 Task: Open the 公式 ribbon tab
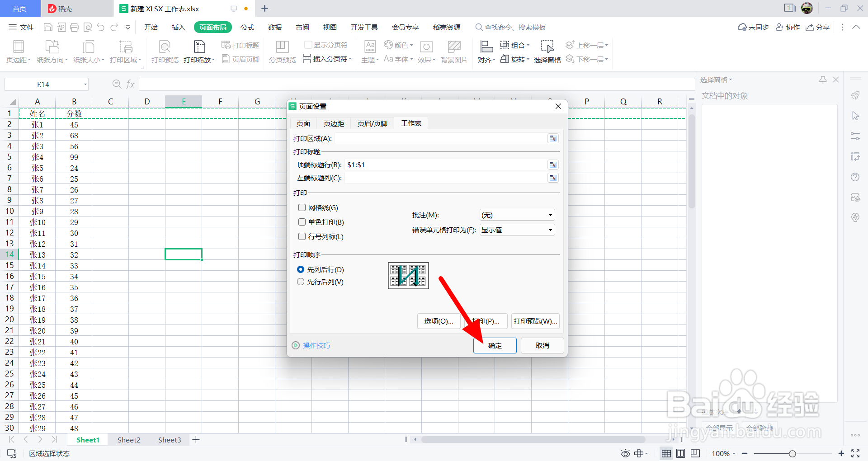coord(247,27)
